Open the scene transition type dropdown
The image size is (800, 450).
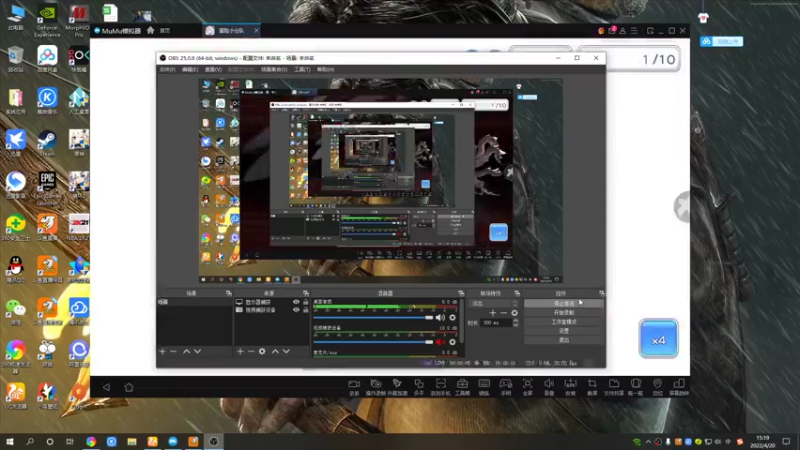point(495,304)
